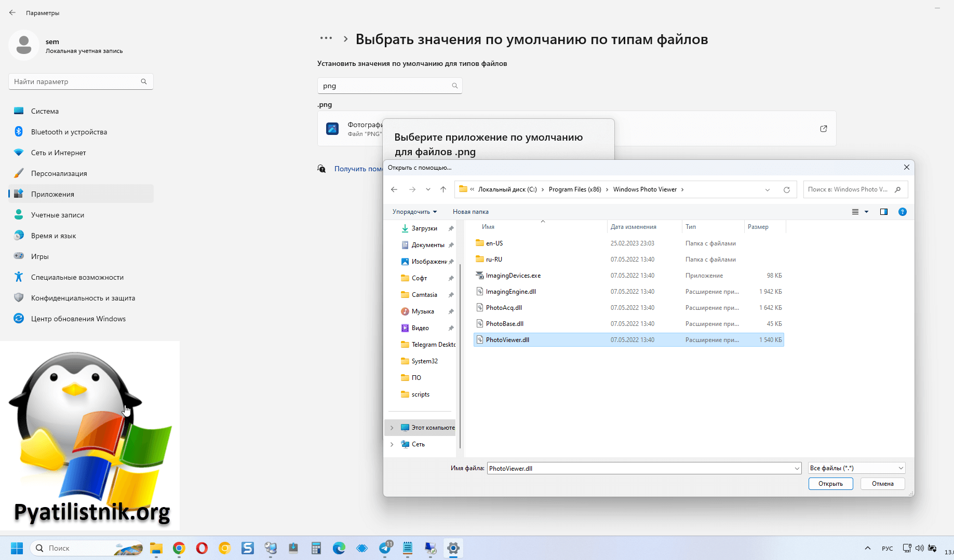Open the view options dropdown arrow
954x560 pixels.
[866, 212]
